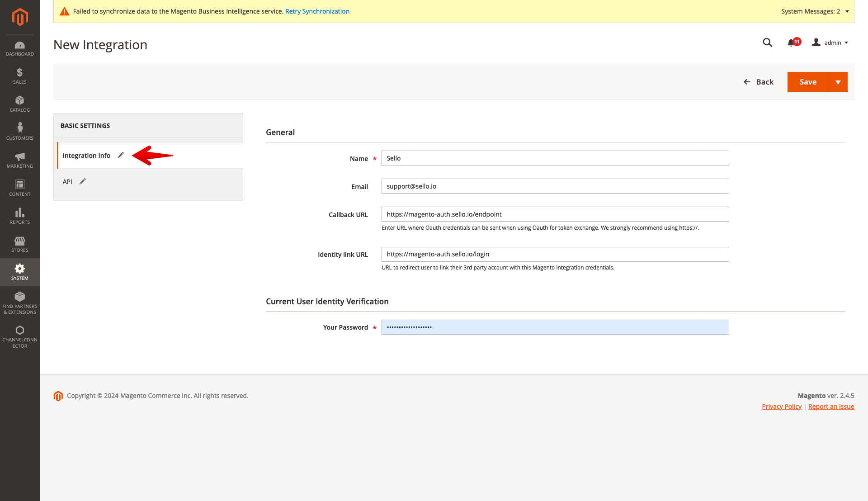Click the Magento logo in footer
Viewport: 868px width, 501px height.
click(x=58, y=396)
